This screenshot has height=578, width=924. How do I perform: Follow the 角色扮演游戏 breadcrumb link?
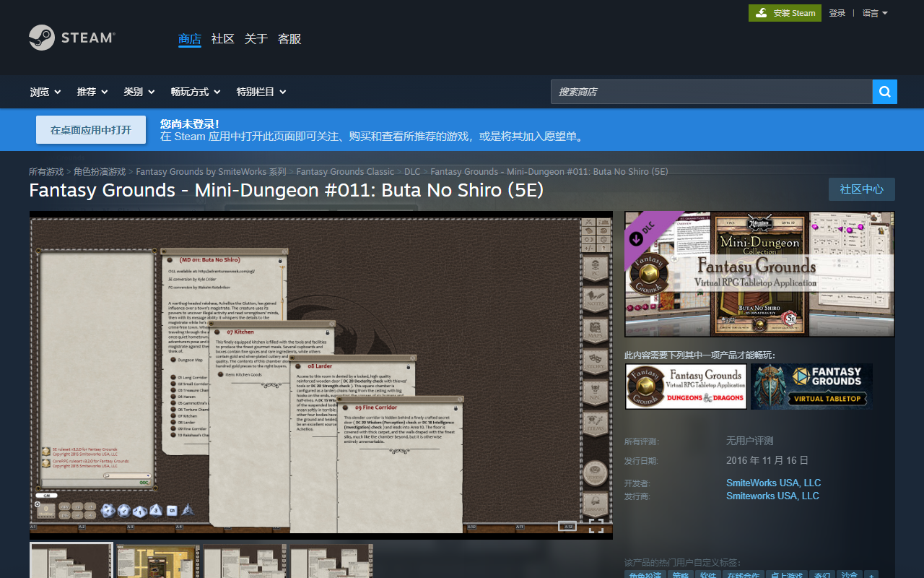100,172
